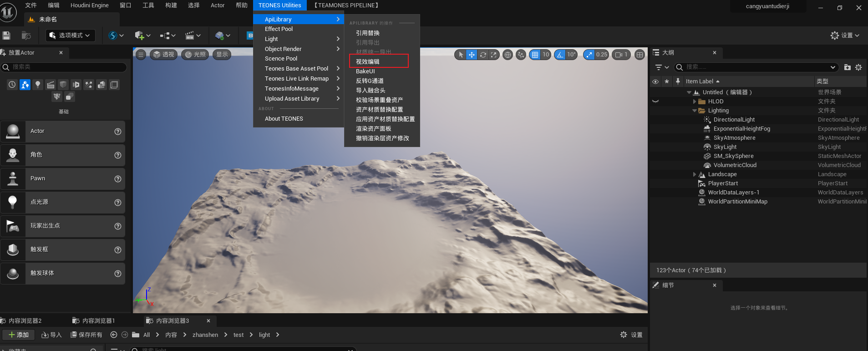The image size is (868, 351).
Task: Open the Houdini Engine menu
Action: [89, 5]
